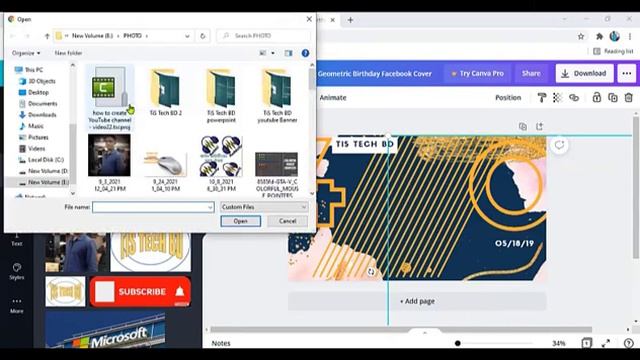Viewport: 640px width, 360px height.
Task: Click New folder in the dialog
Action: [x=68, y=53]
